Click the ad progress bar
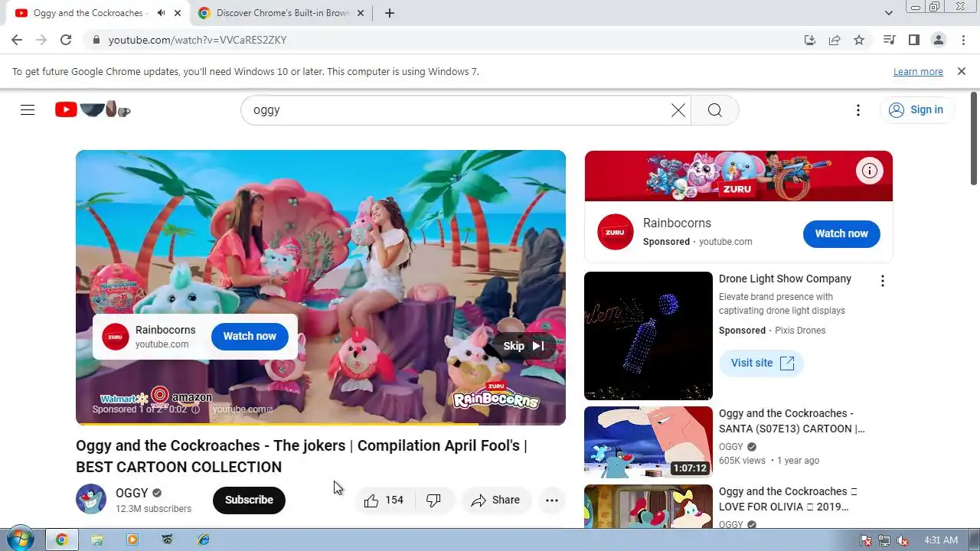The width and height of the screenshot is (980, 551). (x=321, y=423)
